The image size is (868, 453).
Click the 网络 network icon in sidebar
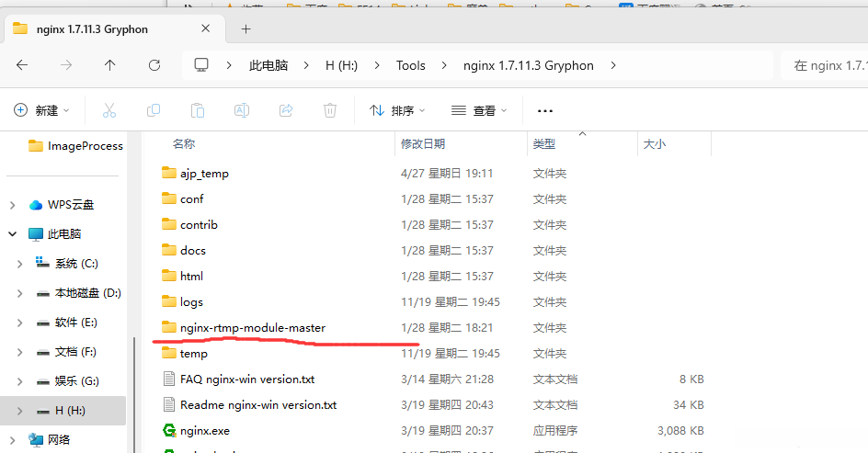(x=36, y=440)
